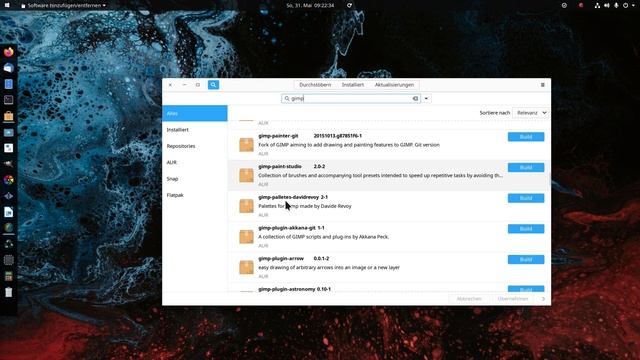640x360 pixels.
Task: Switch to the Aktualisierungen tab
Action: [394, 85]
